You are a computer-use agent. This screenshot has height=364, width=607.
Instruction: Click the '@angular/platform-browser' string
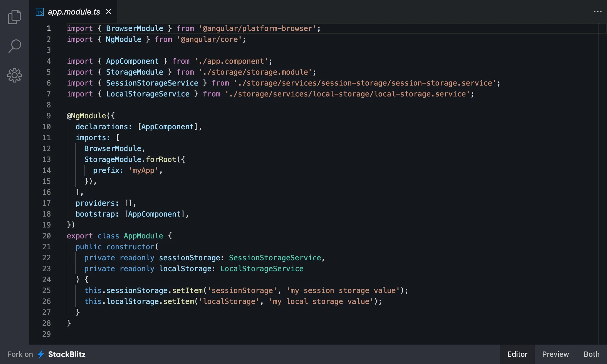point(258,29)
